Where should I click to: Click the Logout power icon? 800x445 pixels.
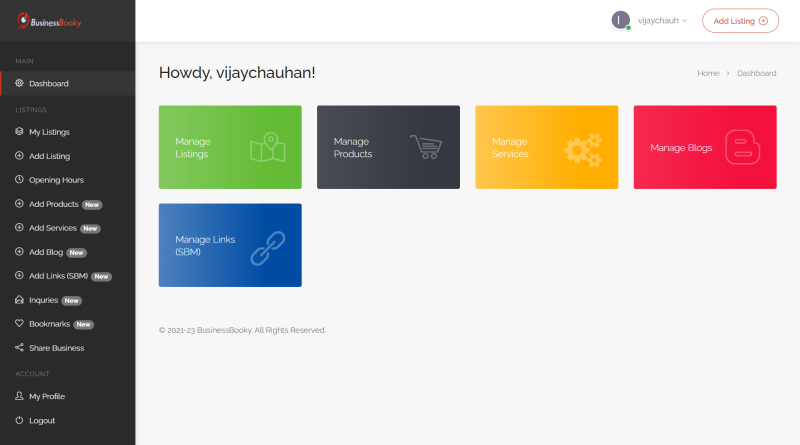click(19, 421)
